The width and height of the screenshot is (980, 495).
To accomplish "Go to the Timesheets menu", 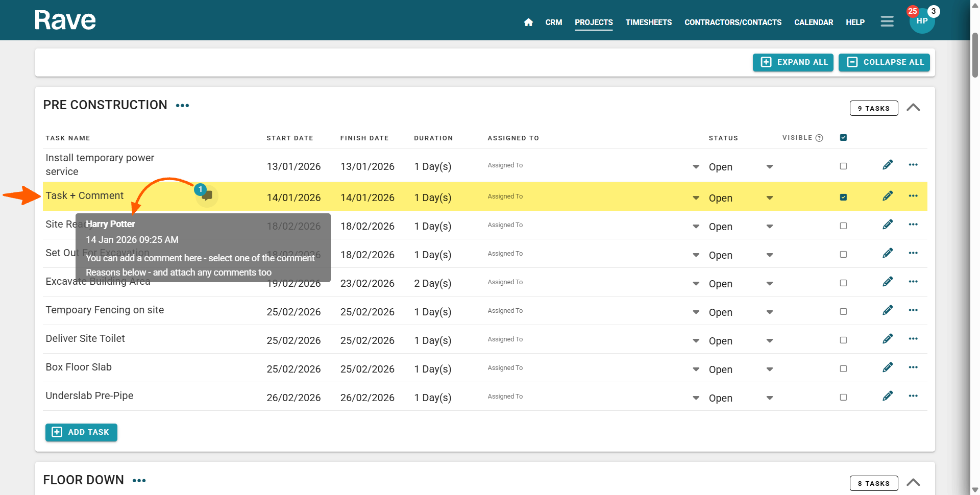I will 648,22.
